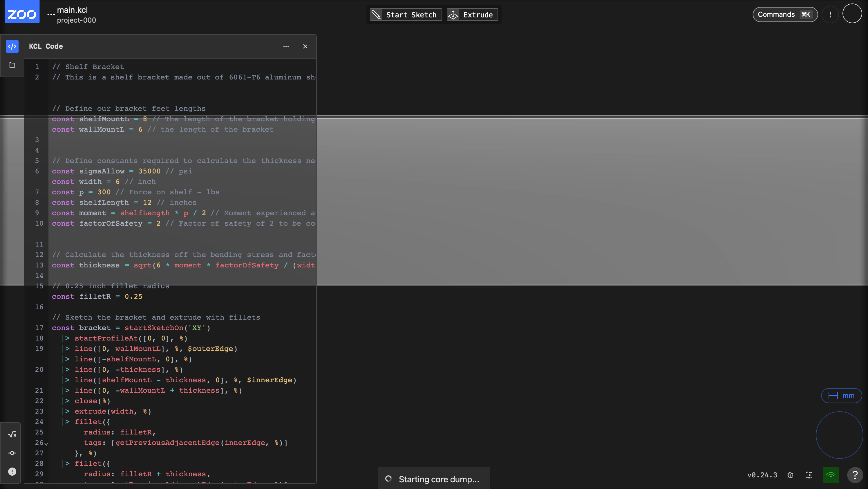The height and width of the screenshot is (489, 868).
Task: Click the view orientation gizmo circle
Action: [839, 435]
